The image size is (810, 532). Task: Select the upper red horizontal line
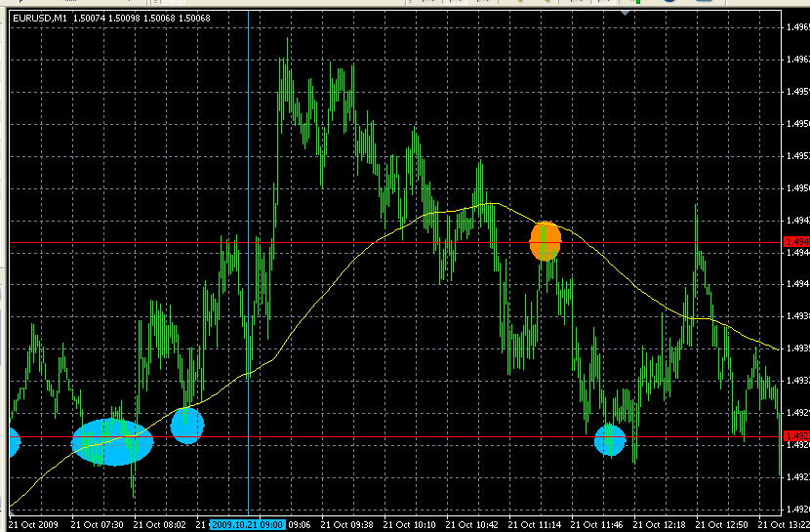[x=390, y=242]
